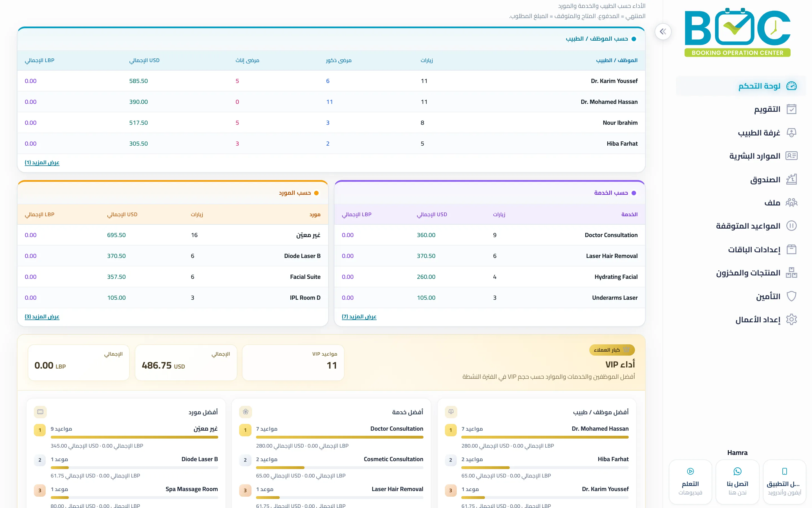Click the icon in أفضل موظف / طبيب header

pyautogui.click(x=451, y=412)
